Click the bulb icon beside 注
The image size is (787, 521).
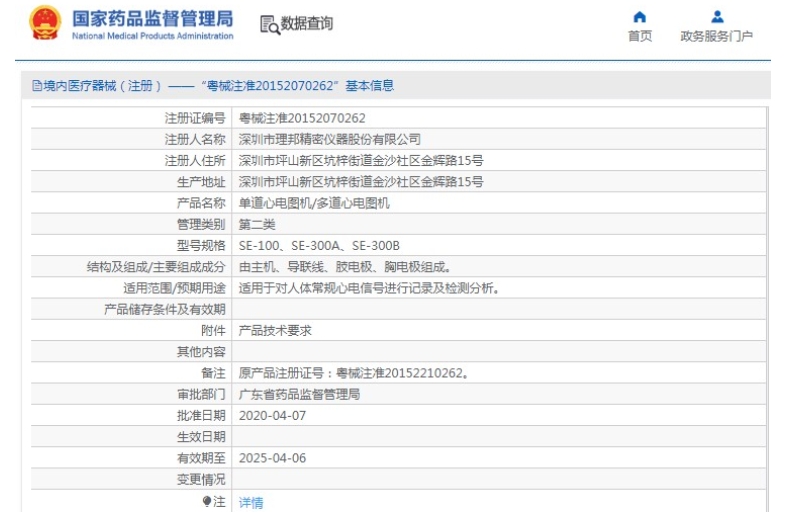207,502
